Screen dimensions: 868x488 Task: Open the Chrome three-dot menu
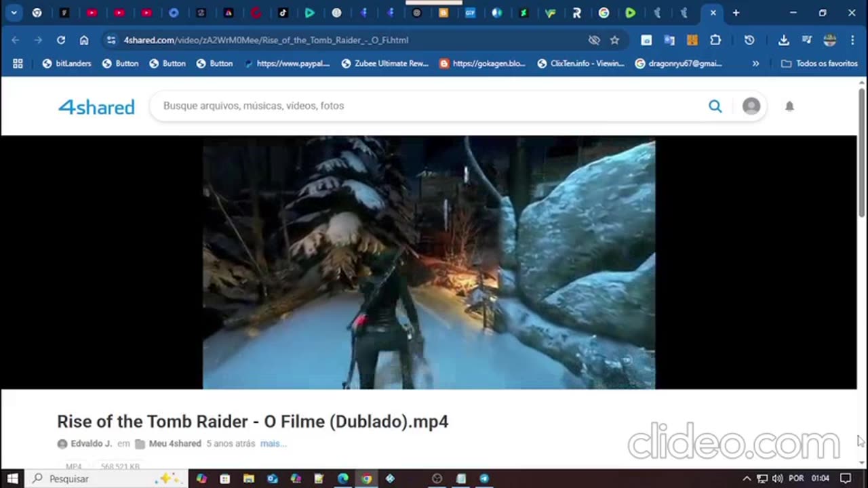click(x=852, y=40)
